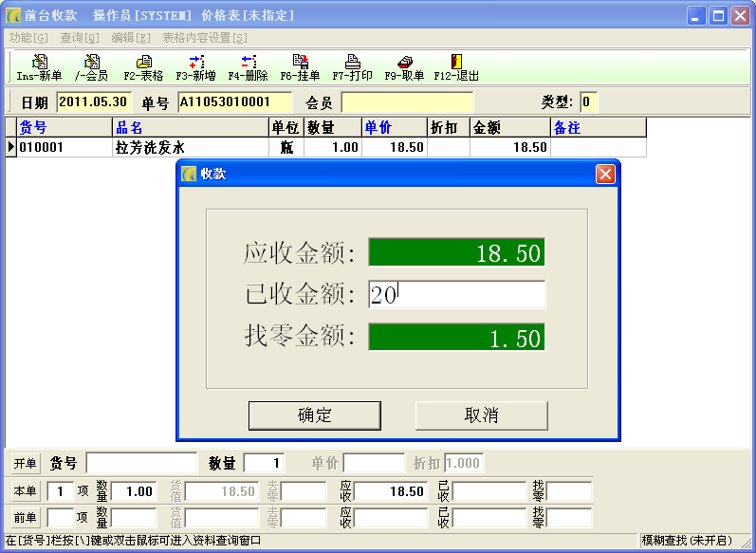756x553 pixels.
Task: Click the 本单 button
Action: click(x=26, y=491)
